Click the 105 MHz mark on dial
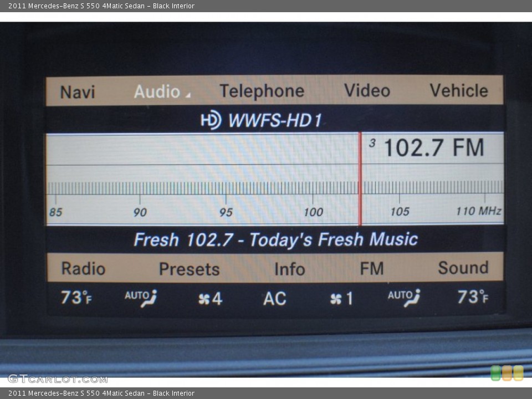Image resolution: width=532 pixels, height=399 pixels. click(x=400, y=212)
